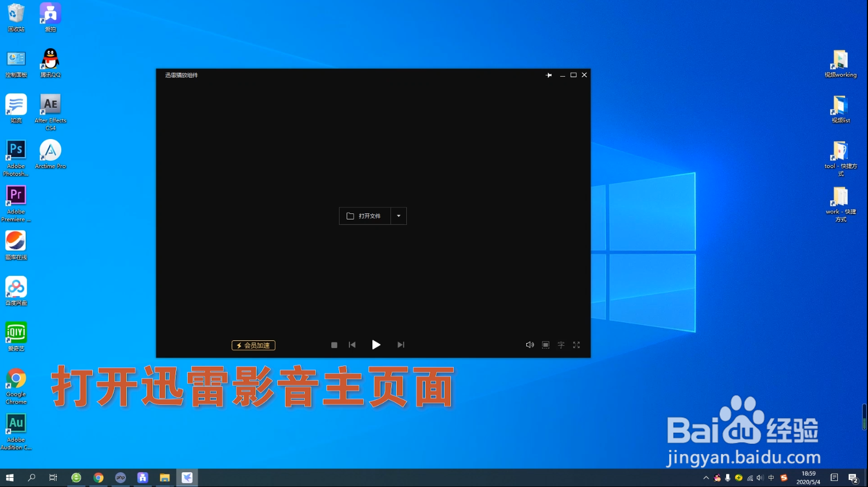Select the 爱拍 desktop icon
868x487 pixels.
point(50,18)
